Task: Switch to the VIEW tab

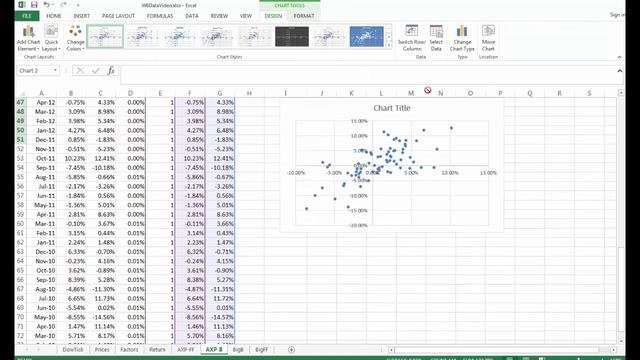Action: 246,16
